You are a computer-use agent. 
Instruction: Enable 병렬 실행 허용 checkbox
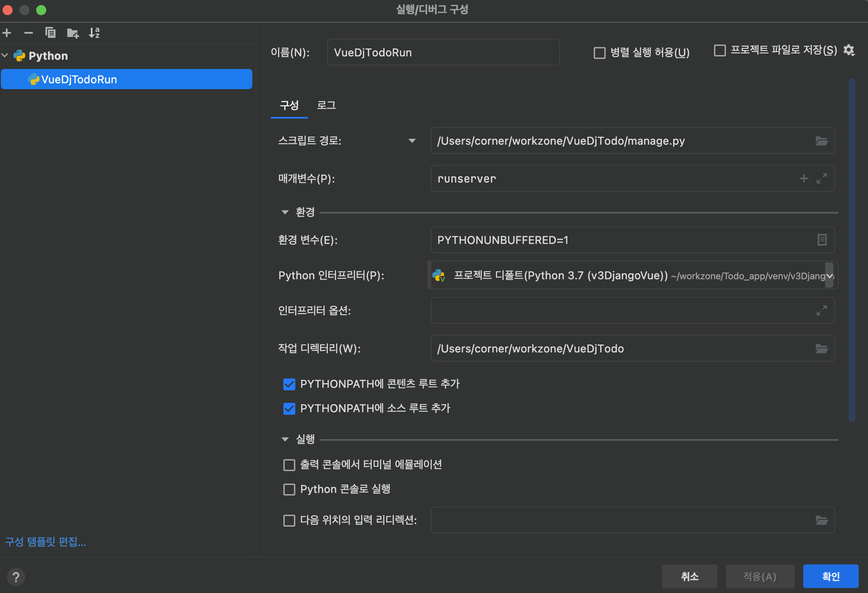(x=599, y=53)
